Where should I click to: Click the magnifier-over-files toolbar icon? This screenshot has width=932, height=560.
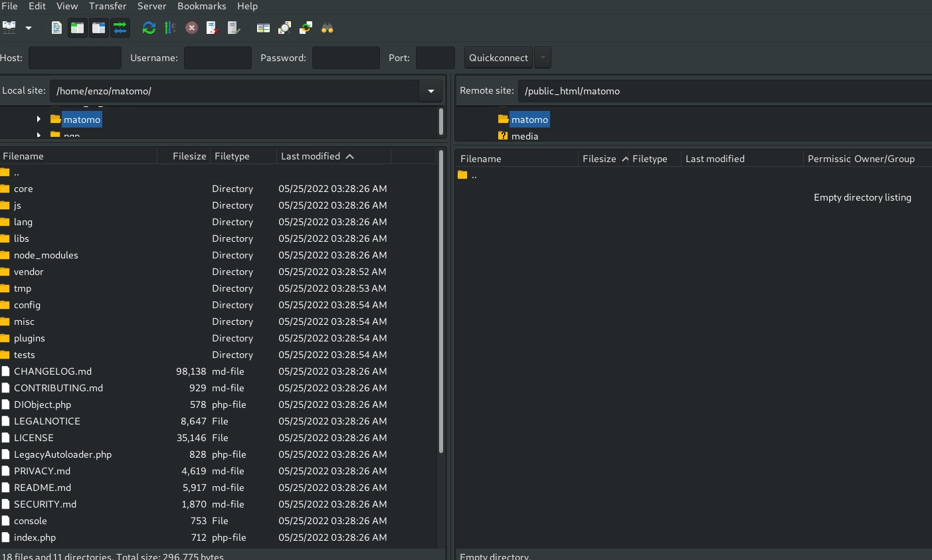[284, 28]
